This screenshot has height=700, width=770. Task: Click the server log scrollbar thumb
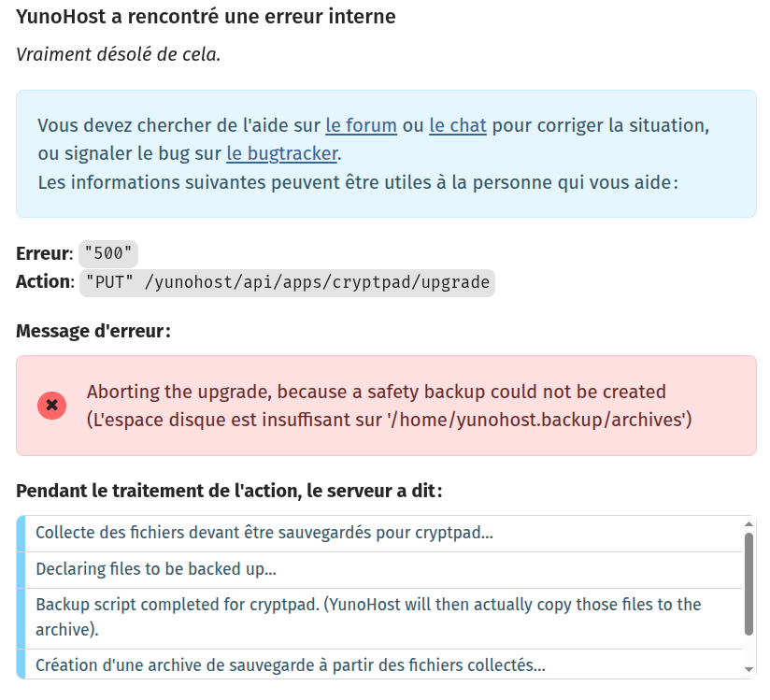coord(749,584)
